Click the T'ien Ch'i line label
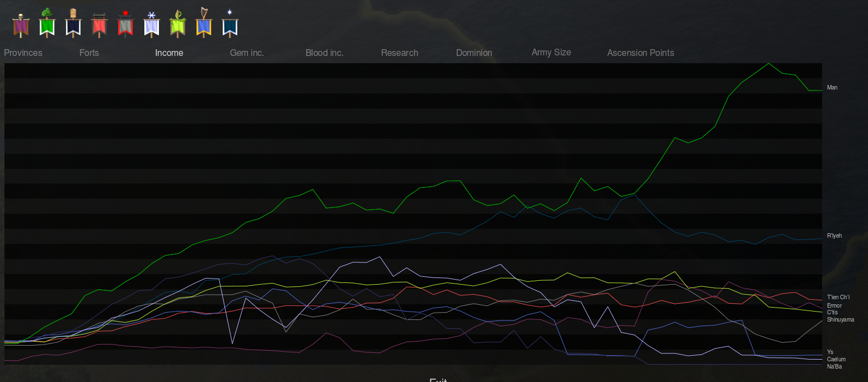 click(838, 297)
